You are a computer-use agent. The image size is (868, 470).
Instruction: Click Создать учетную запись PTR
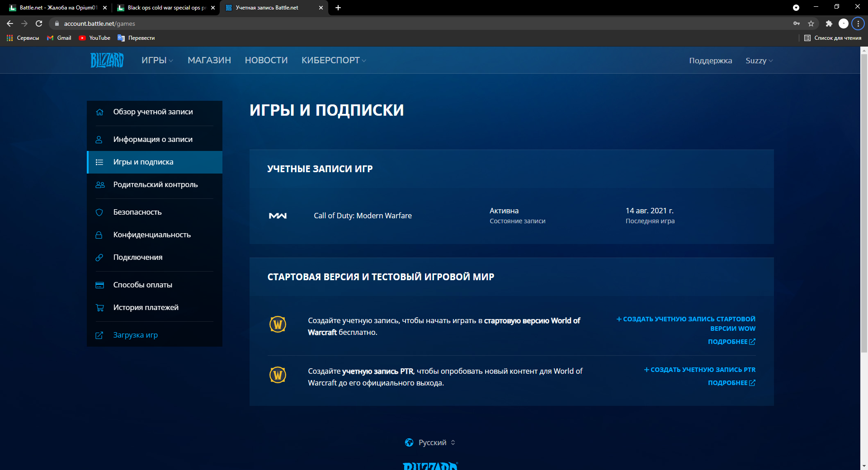[700, 370]
